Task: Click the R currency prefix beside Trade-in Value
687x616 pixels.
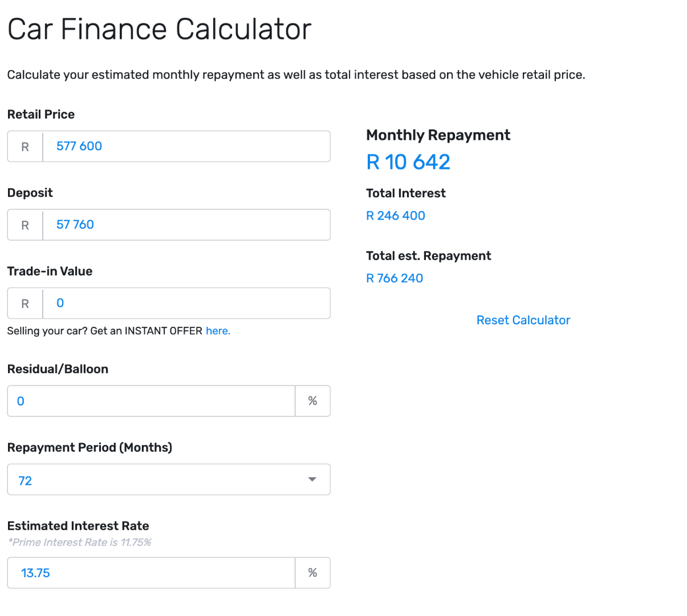Action: (x=25, y=303)
